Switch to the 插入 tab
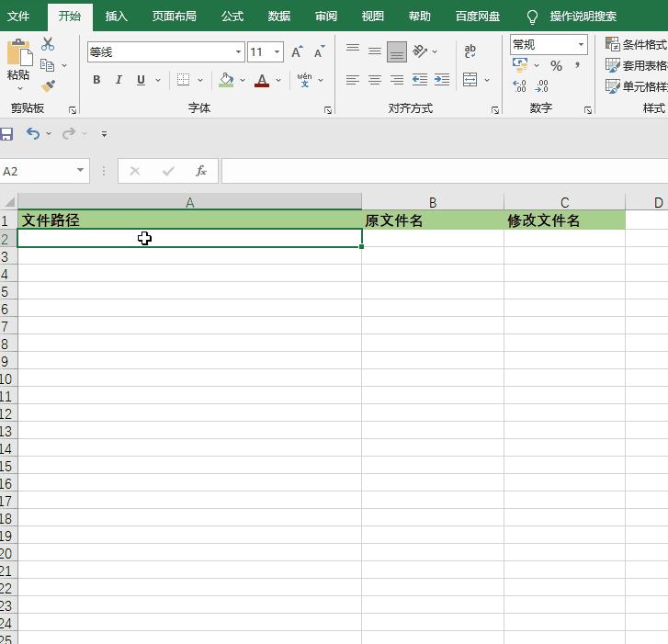 pyautogui.click(x=117, y=17)
